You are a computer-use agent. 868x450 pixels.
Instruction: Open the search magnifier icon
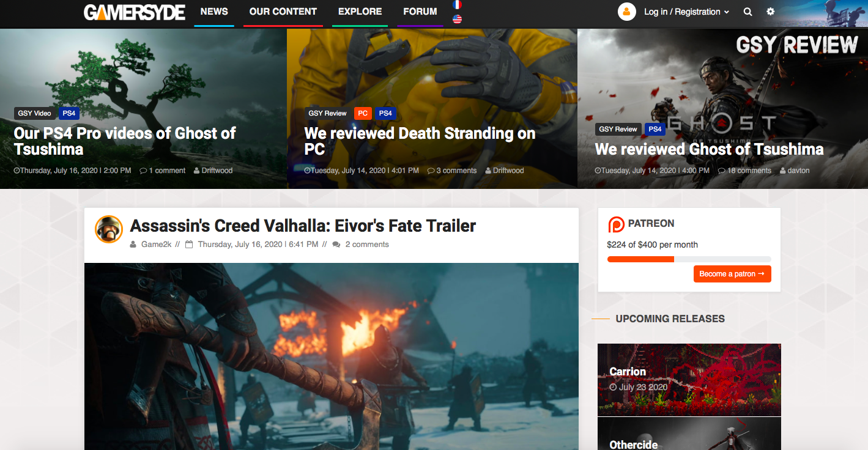coord(747,12)
